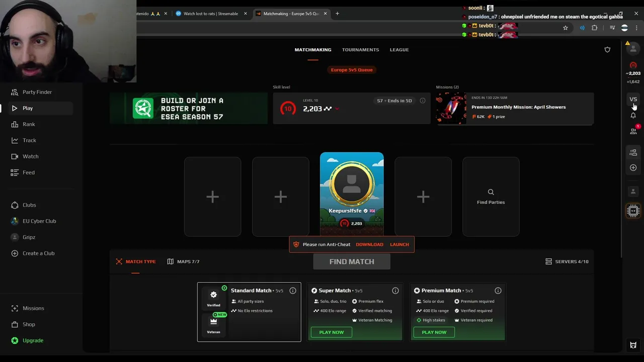
Task: Toggle the Verified option in Standard Match
Action: [213, 298]
